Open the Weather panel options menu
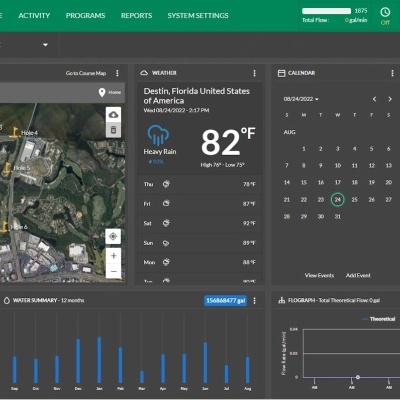Image resolution: width=400 pixels, height=400 pixels. coord(255,73)
